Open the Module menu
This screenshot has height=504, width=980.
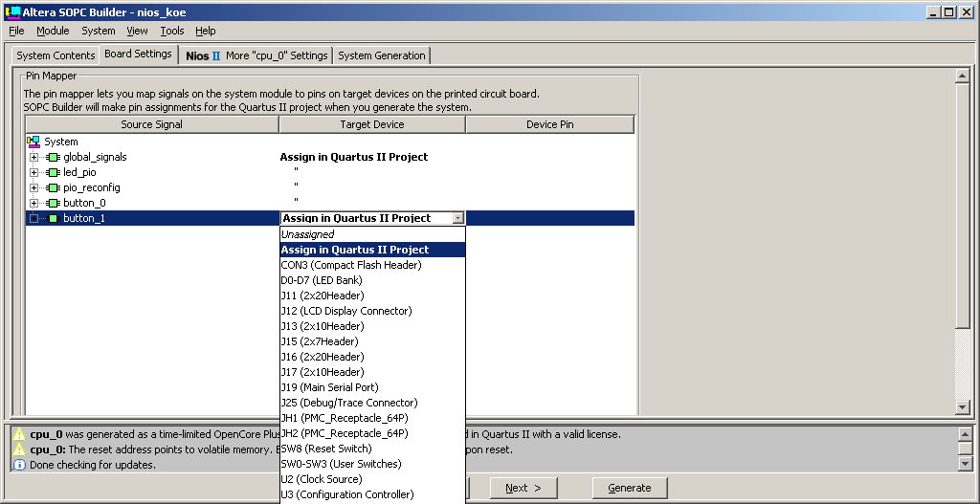pos(53,31)
